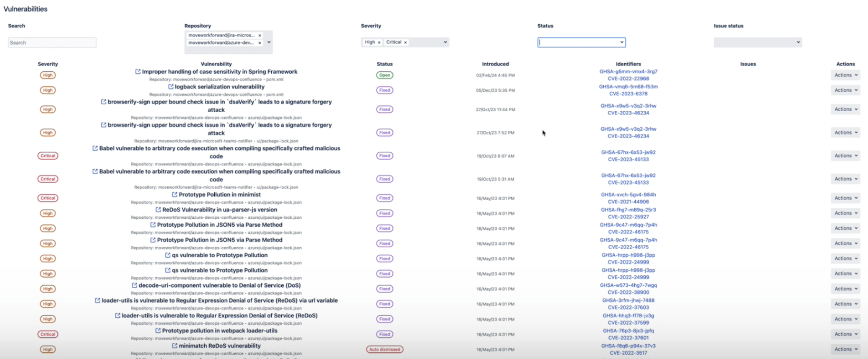Viewport: 868px width, 359px height.
Task: Open external link icon for decode-uri-component vulnerability
Action: [134, 285]
